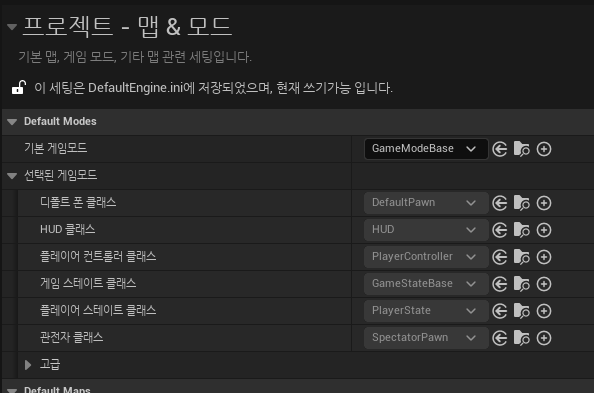Use selected asset for 기본 게임모드
This screenshot has width=594, height=393.
tap(500, 149)
